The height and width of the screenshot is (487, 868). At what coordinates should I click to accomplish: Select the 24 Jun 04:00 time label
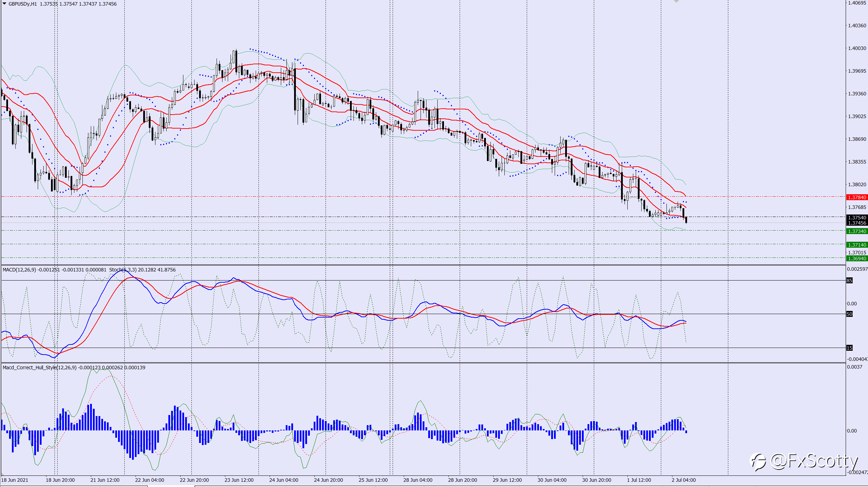(284, 480)
